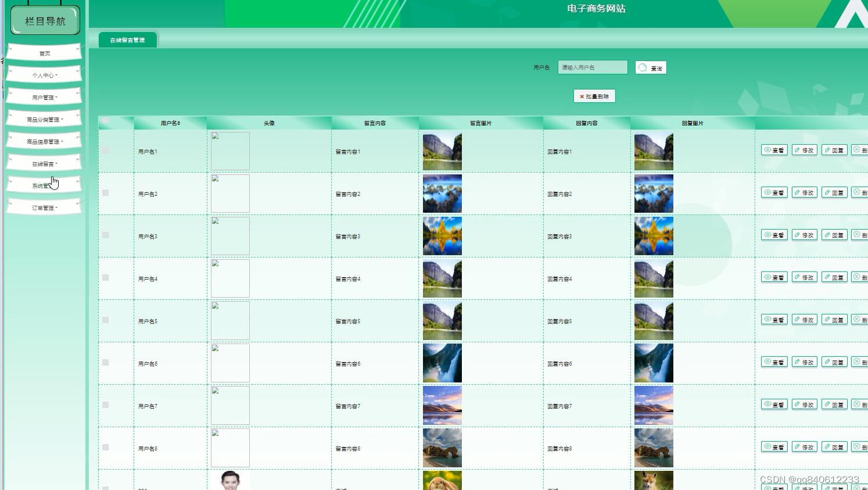Expand the 订单管理 sidebar dropdown
868x490 pixels.
pos(45,206)
